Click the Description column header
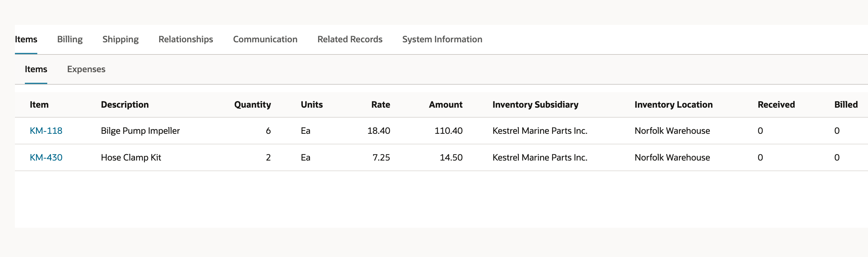868x257 pixels. coord(125,105)
